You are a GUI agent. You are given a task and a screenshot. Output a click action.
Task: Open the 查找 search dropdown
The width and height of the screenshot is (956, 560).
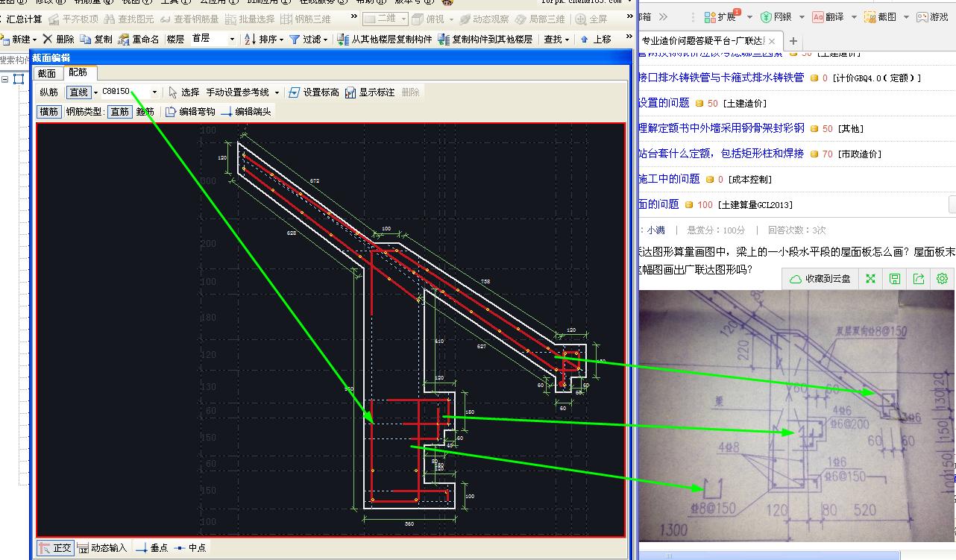coord(556,39)
